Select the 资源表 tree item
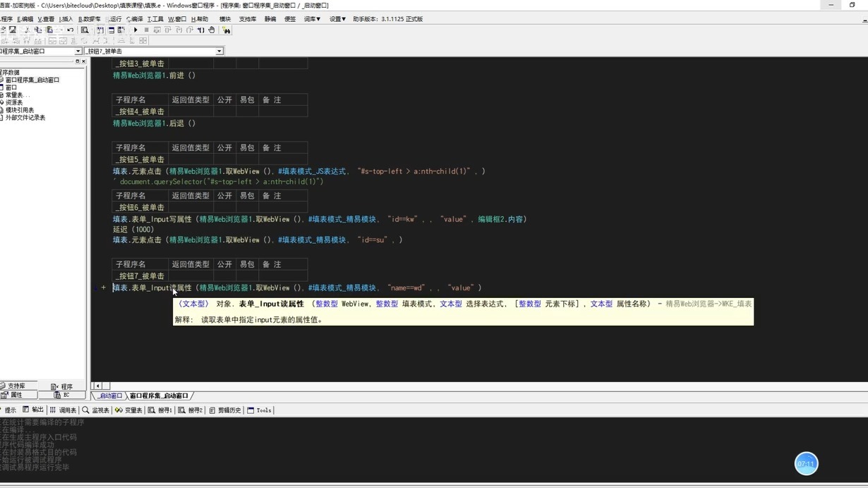This screenshot has height=488, width=868. click(14, 102)
